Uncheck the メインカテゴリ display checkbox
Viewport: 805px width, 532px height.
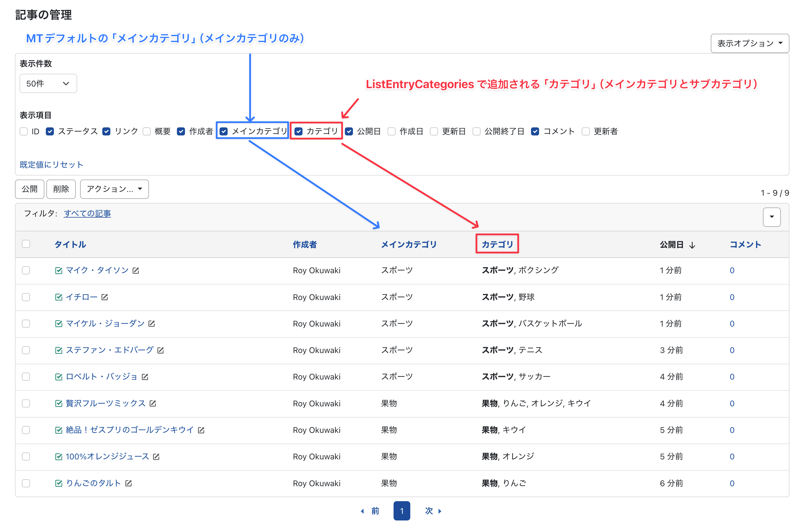224,131
